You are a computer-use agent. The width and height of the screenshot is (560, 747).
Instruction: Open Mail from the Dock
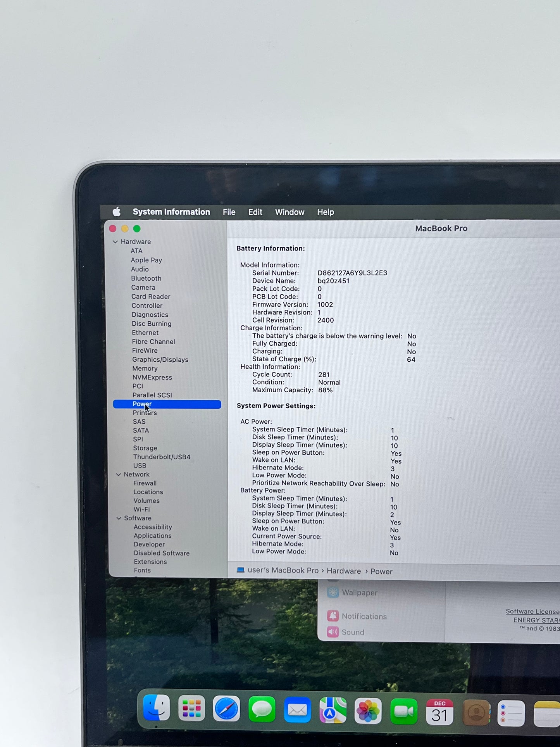(297, 710)
